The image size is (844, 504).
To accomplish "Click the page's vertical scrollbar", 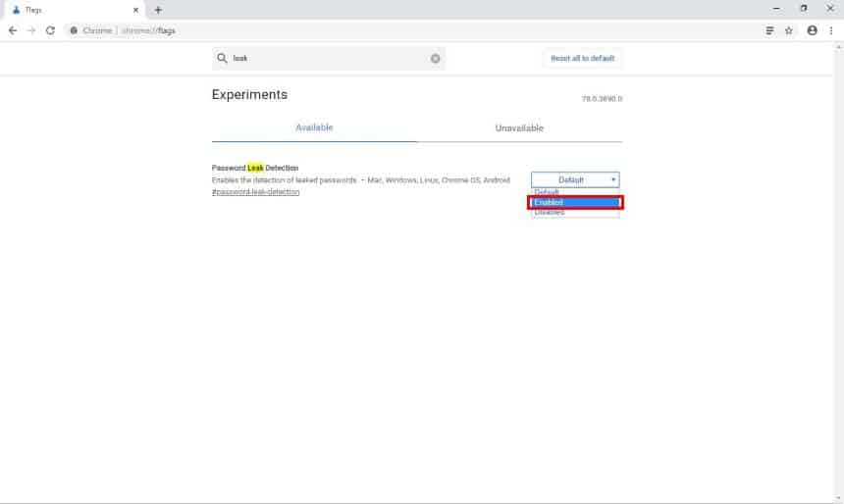I will tap(839, 273).
